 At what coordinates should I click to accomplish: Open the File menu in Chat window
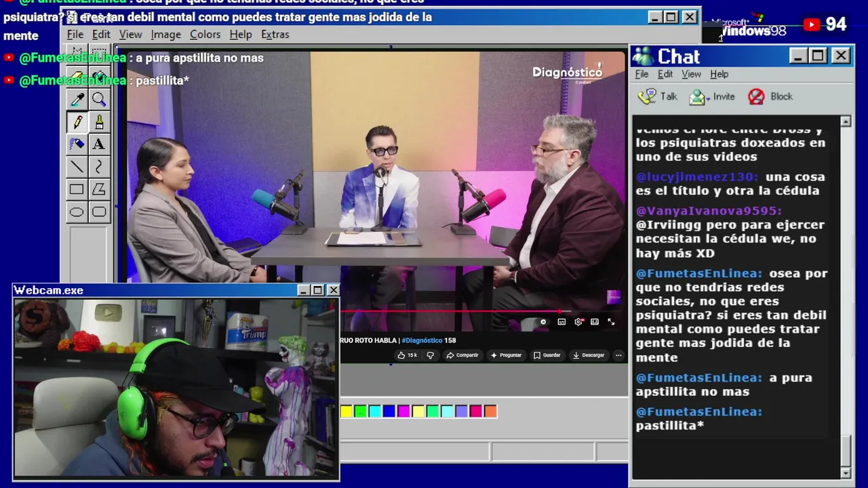[642, 74]
